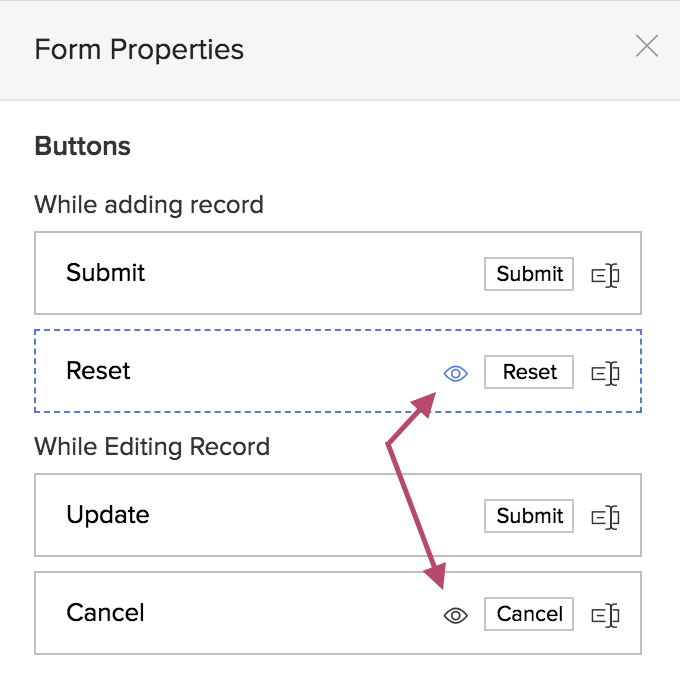Select the Reset row name text
Image resolution: width=680 pixels, height=690 pixels.
[x=98, y=371]
